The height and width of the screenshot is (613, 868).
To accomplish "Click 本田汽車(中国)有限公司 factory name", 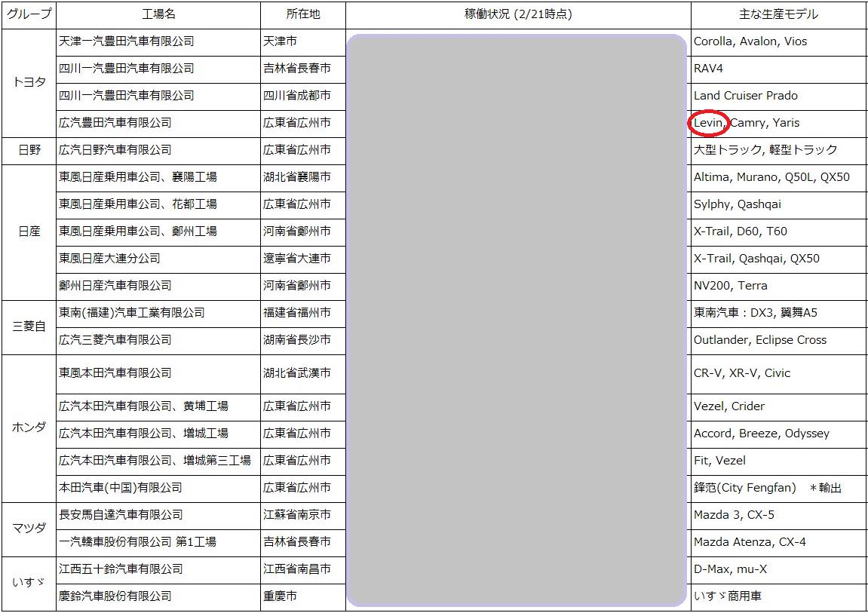I will [x=121, y=487].
